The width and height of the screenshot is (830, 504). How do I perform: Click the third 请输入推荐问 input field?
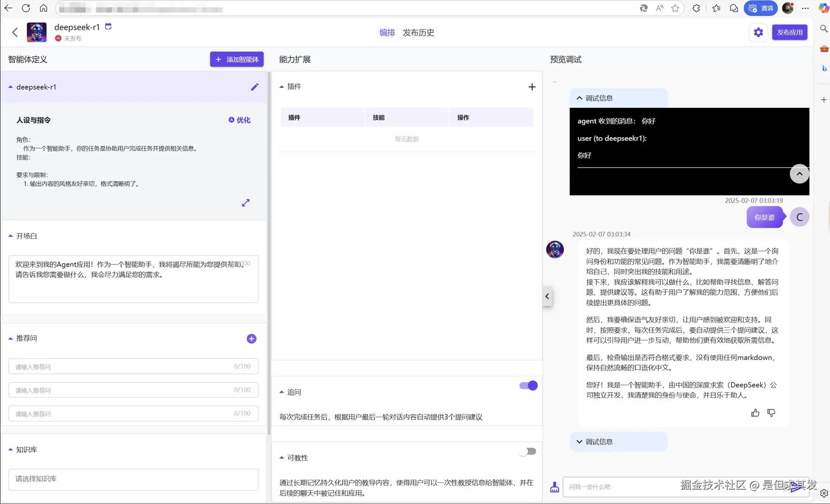(133, 413)
